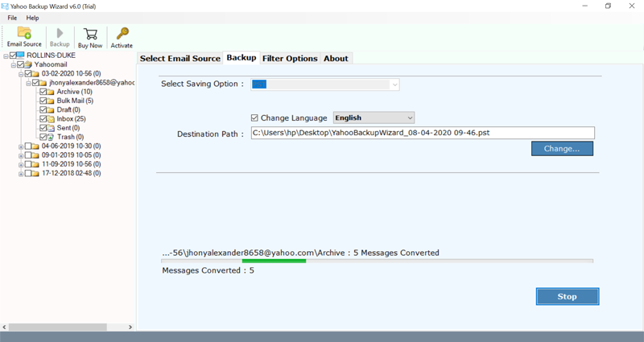Open the Help menu
The height and width of the screenshot is (342, 644).
click(x=32, y=18)
